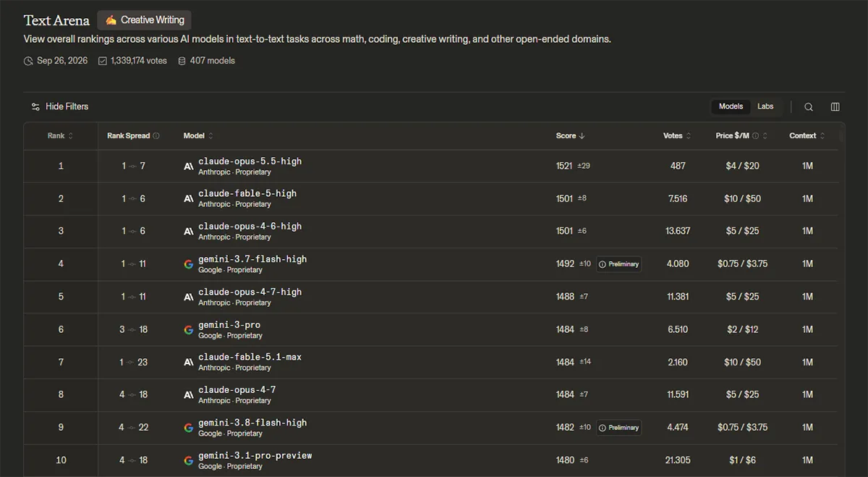
Task: Open the claude-opus-4-7-high model link
Action: (250, 292)
